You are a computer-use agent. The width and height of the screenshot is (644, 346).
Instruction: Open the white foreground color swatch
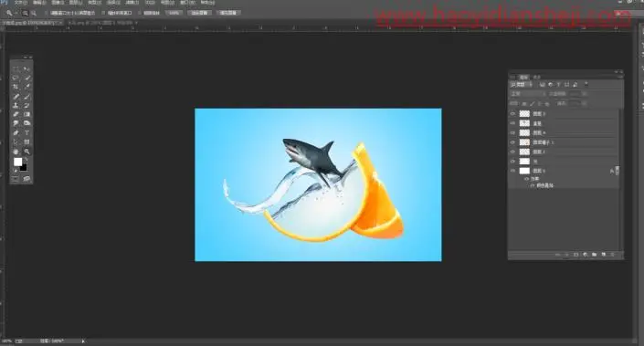coord(17,163)
